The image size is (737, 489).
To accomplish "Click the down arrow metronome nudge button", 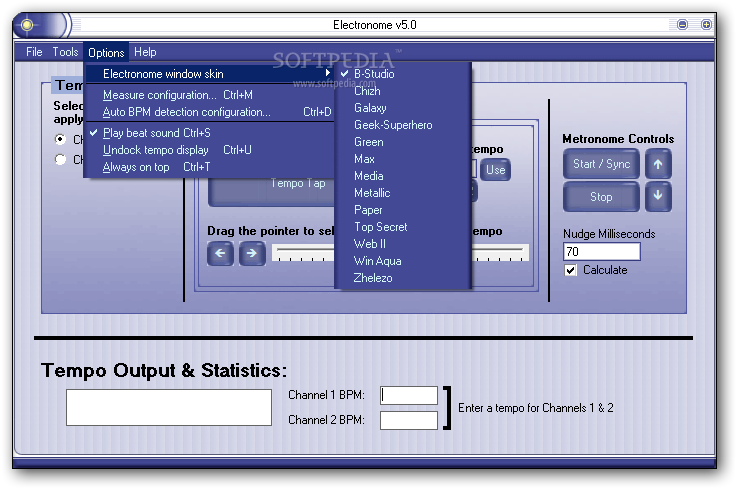I will click(658, 196).
